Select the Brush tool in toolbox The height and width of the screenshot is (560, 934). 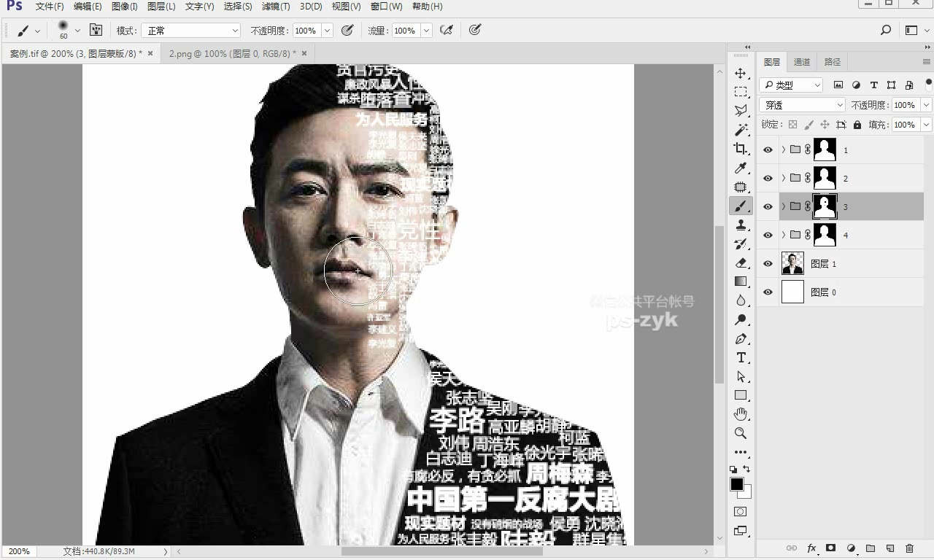[741, 206]
